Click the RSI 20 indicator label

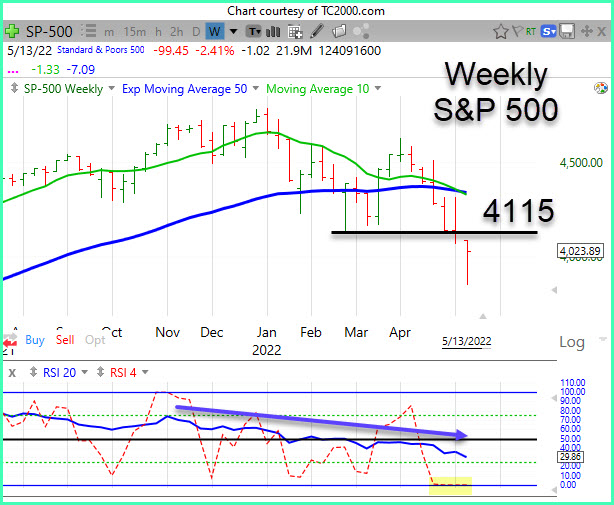[59, 372]
